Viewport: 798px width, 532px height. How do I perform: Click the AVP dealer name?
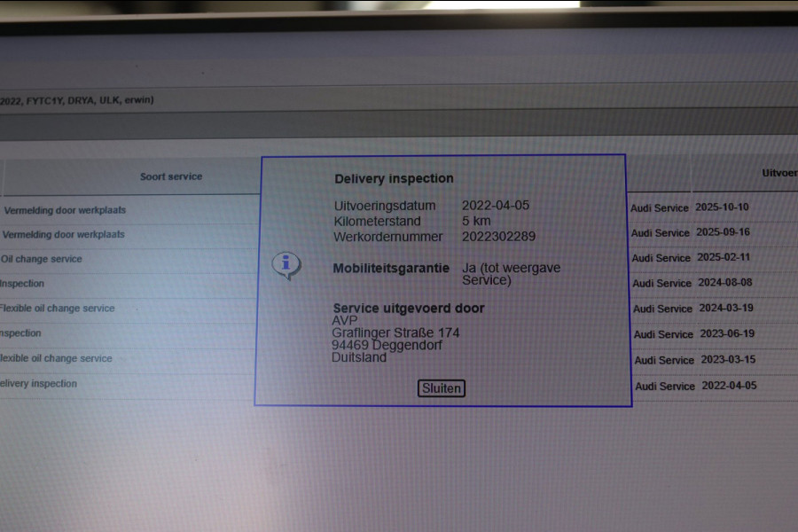tap(345, 321)
